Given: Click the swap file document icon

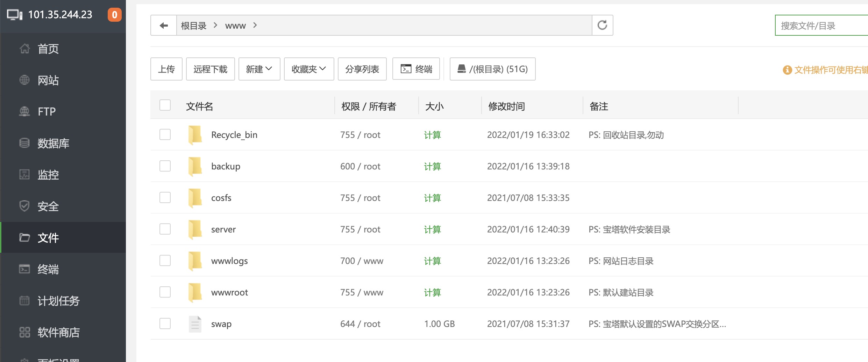Looking at the screenshot, I should coord(195,324).
